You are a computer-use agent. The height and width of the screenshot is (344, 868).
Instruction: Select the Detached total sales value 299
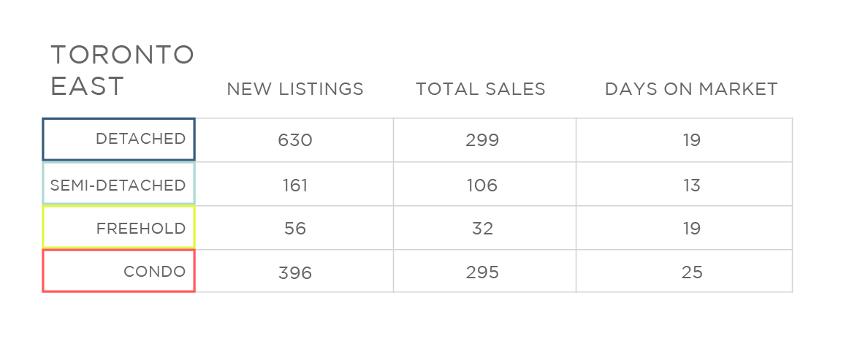click(482, 140)
